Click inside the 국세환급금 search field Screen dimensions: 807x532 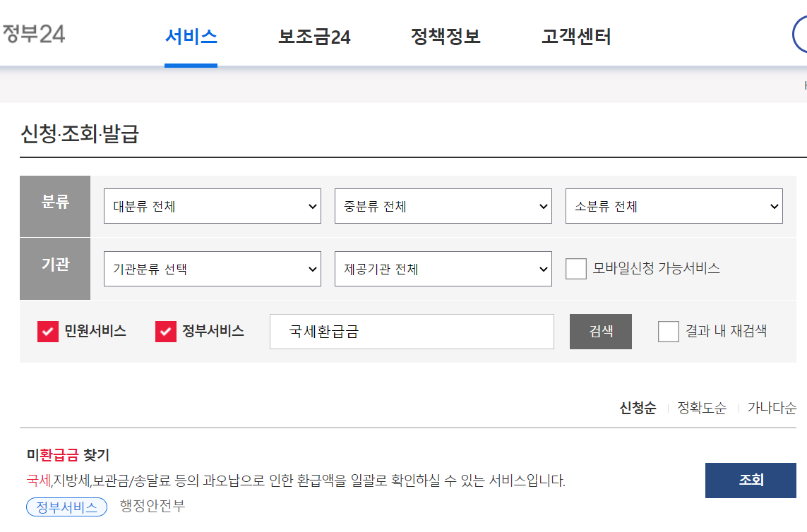click(412, 331)
